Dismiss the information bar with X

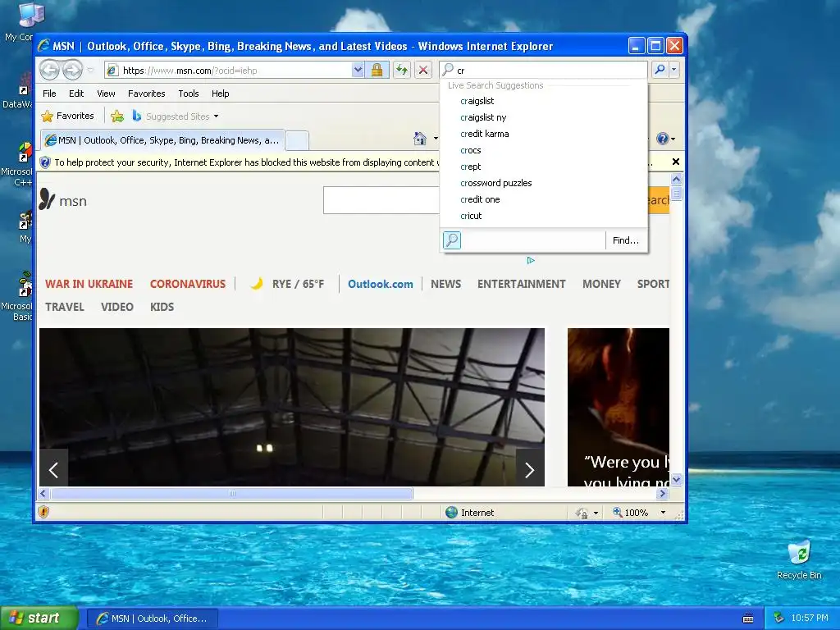(676, 162)
